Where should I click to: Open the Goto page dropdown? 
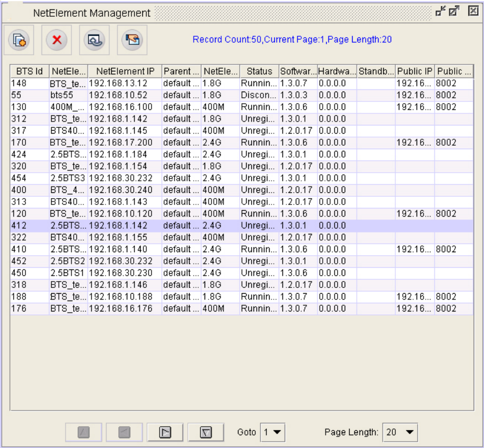click(273, 432)
